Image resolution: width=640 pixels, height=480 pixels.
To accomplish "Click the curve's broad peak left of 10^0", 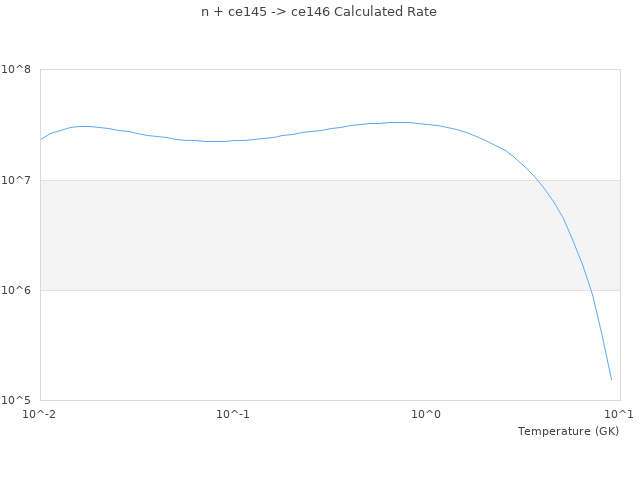I will click(400, 122).
